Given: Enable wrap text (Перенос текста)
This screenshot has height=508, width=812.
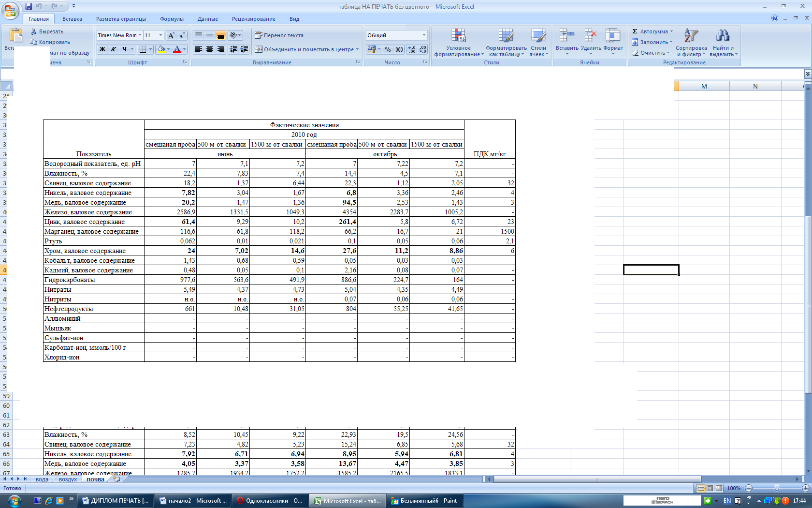Looking at the screenshot, I should tap(279, 35).
